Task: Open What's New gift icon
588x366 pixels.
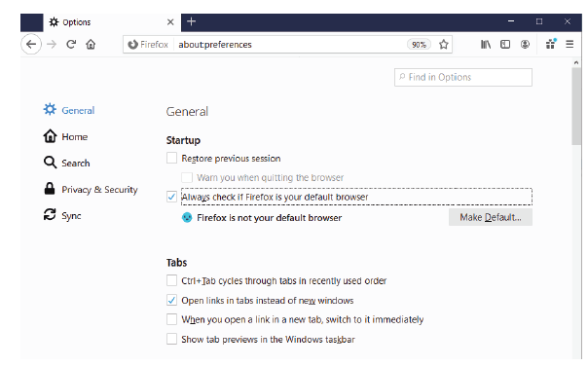Action: (551, 44)
